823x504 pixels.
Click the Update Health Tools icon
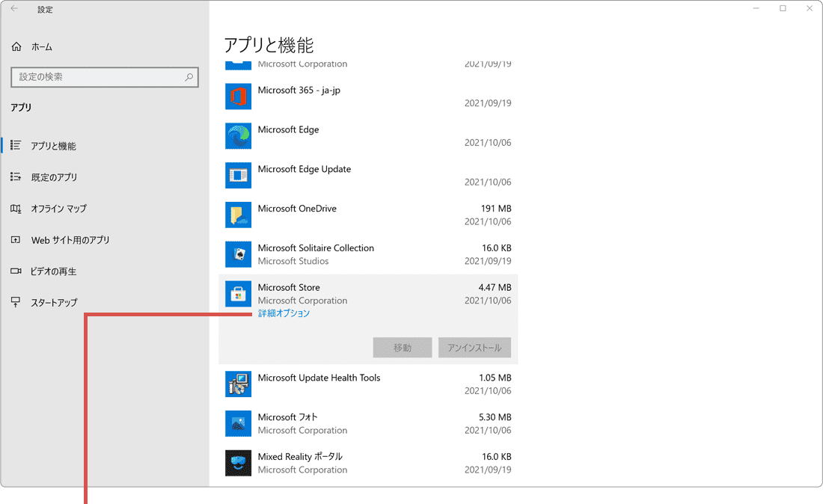click(238, 384)
